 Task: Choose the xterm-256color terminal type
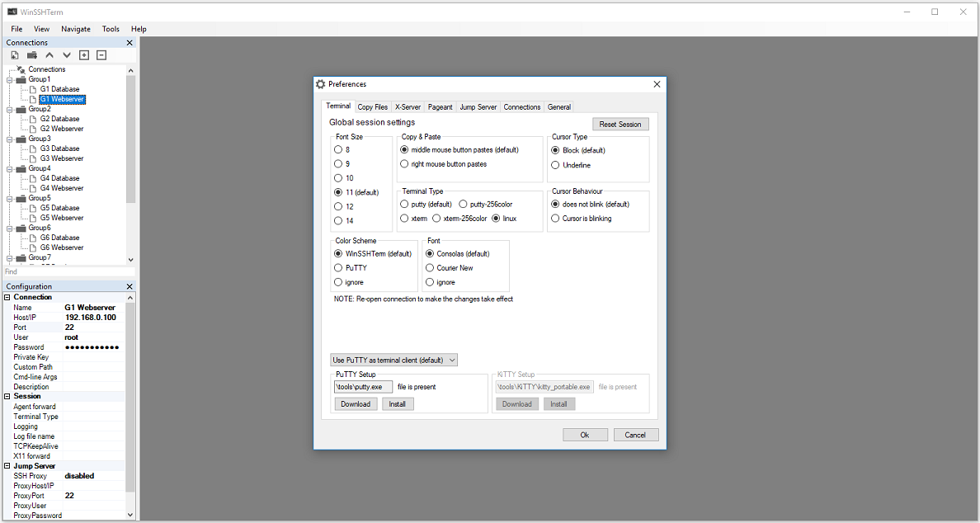point(459,218)
